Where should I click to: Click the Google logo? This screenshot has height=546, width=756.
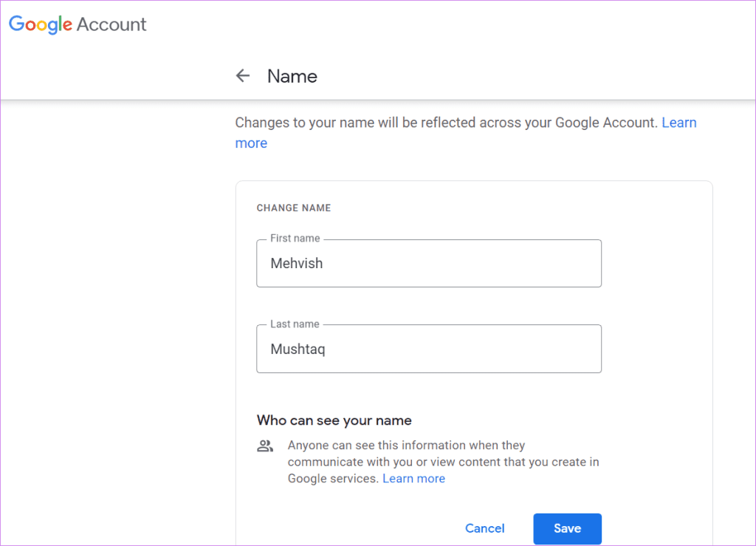pyautogui.click(x=41, y=24)
